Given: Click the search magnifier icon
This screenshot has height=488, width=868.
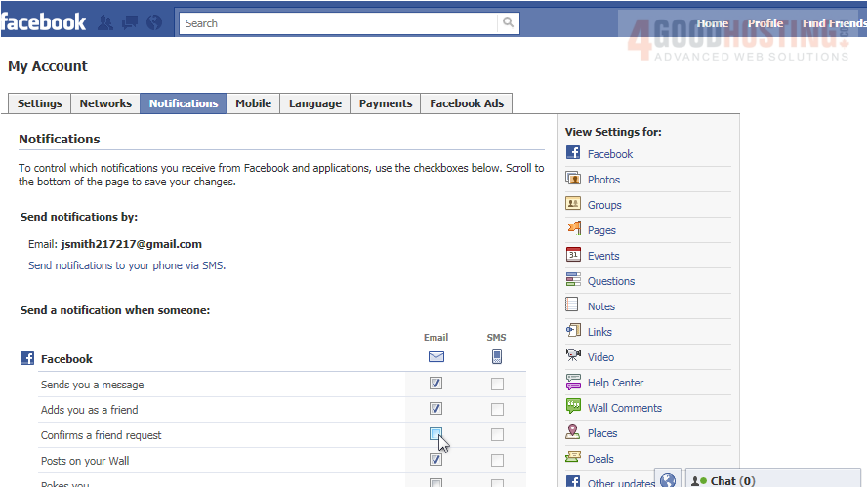Looking at the screenshot, I should pyautogui.click(x=509, y=23).
